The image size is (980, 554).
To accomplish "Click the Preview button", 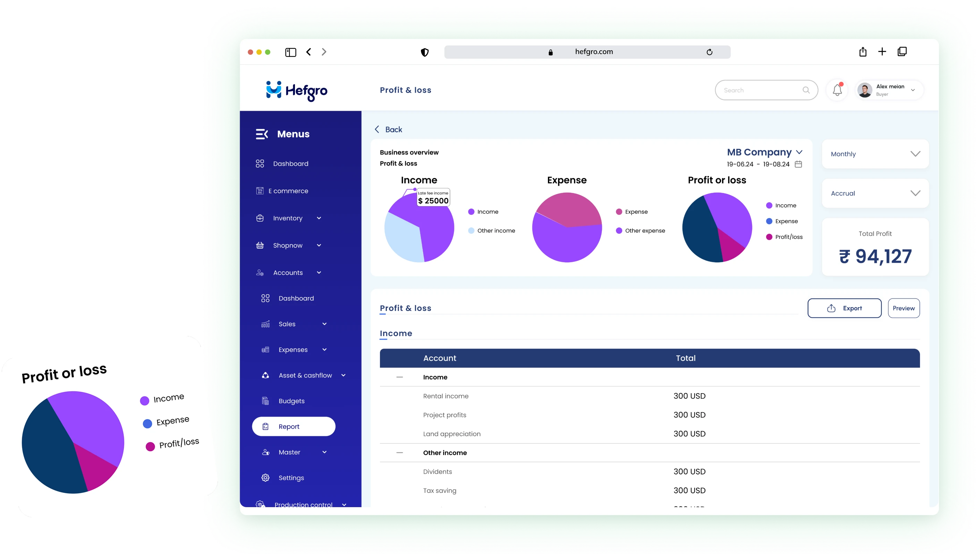I will click(904, 308).
